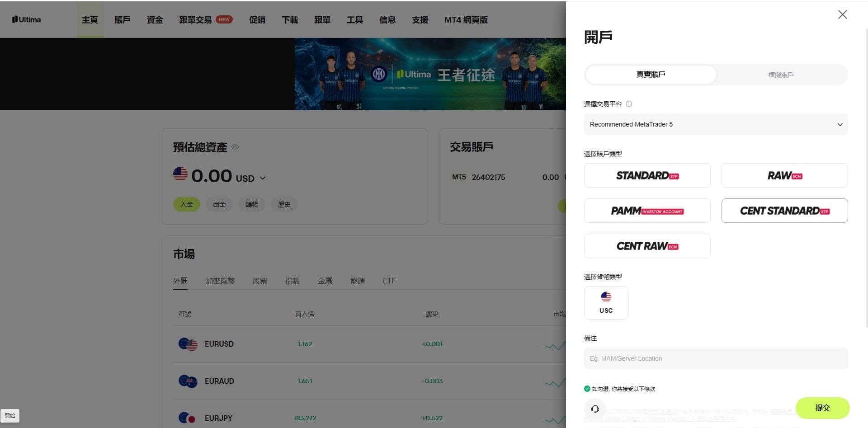The height and width of the screenshot is (428, 868).
Task: Click the 轉帳 transfer button
Action: pos(252,204)
